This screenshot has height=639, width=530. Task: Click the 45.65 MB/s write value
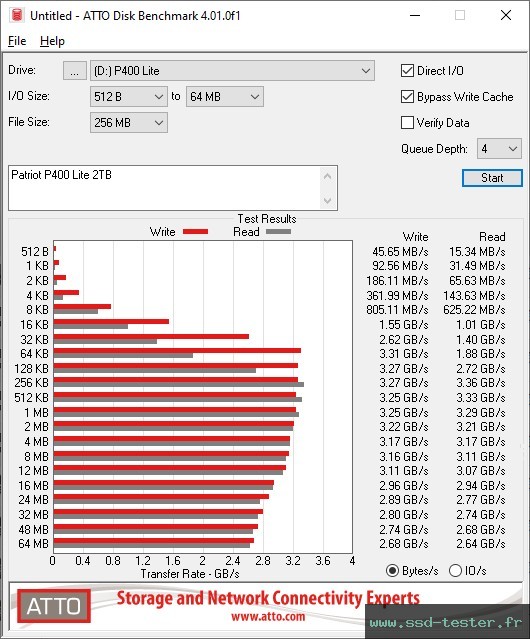click(x=400, y=252)
